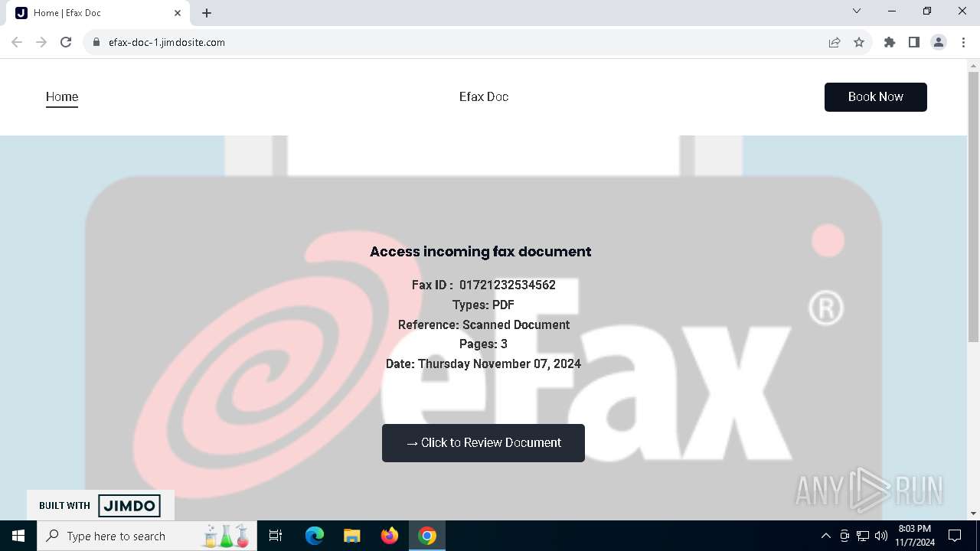Image resolution: width=980 pixels, height=551 pixels.
Task: Launch Firefox from taskbar
Action: [390, 536]
